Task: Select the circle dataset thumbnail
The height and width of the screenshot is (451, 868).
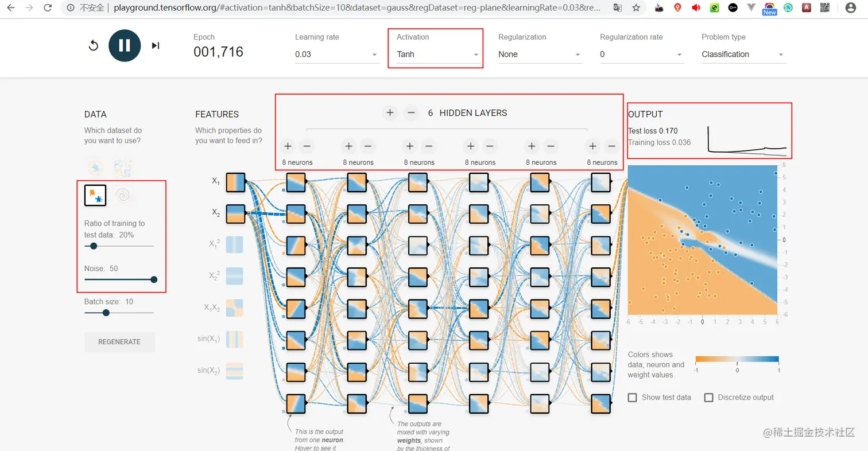Action: pos(95,167)
